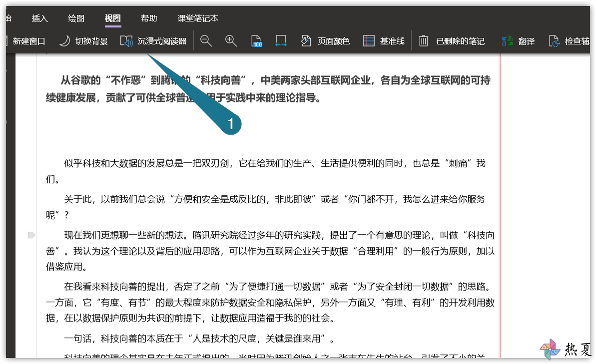Open the 帮助 tab
The image size is (596, 364).
tap(149, 18)
